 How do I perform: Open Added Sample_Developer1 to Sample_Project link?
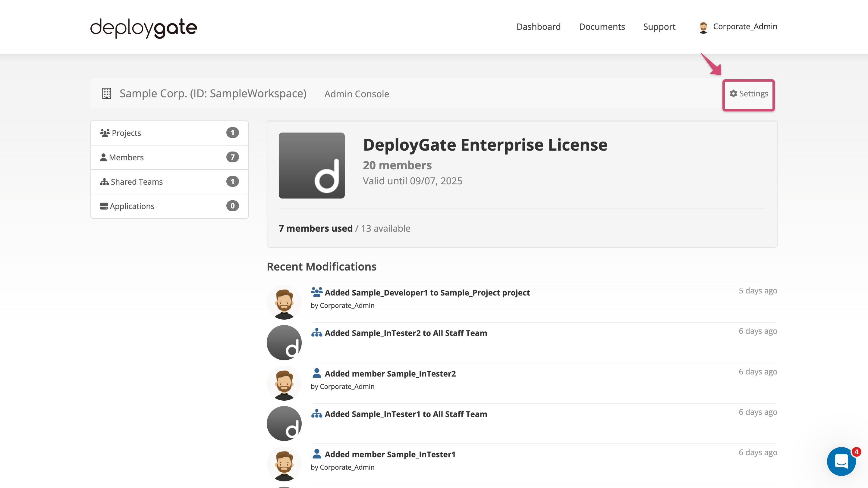[x=427, y=292]
